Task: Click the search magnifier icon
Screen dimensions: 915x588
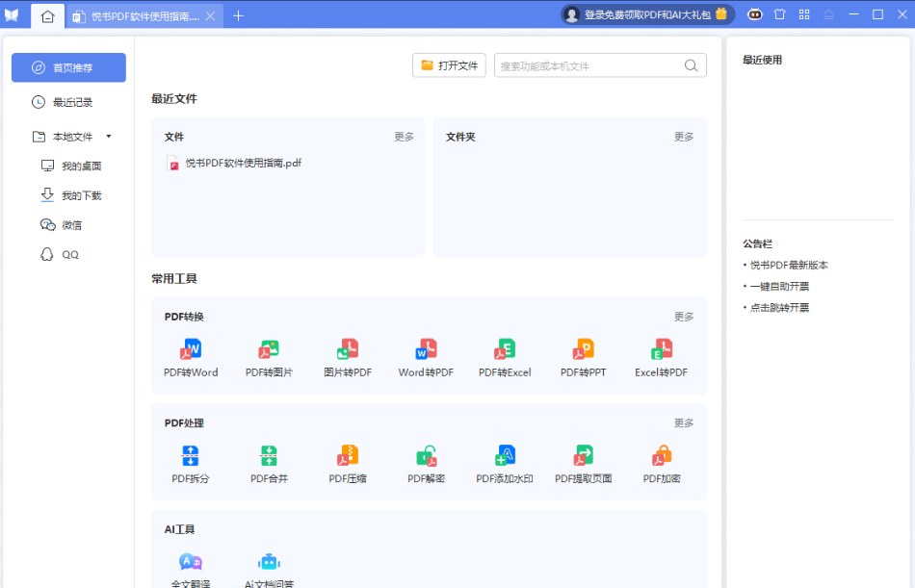Action: click(691, 65)
